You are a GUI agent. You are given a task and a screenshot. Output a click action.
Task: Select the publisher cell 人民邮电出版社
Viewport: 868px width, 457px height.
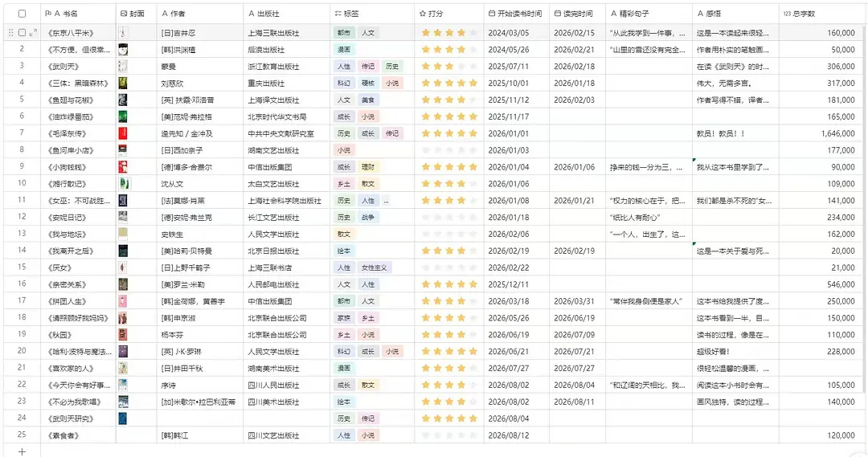point(287,284)
